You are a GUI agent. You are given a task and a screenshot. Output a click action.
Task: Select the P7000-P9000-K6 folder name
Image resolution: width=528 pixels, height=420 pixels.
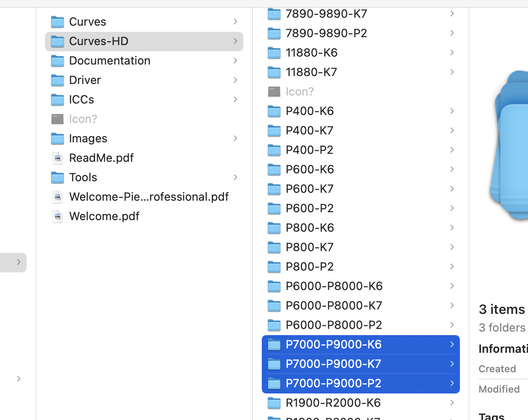[x=334, y=344]
